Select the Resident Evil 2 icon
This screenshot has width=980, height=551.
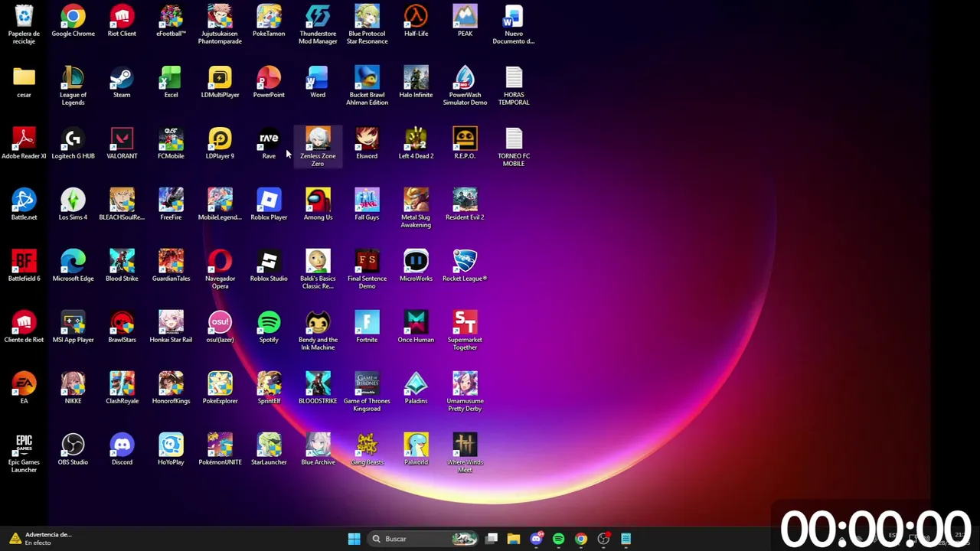465,204
